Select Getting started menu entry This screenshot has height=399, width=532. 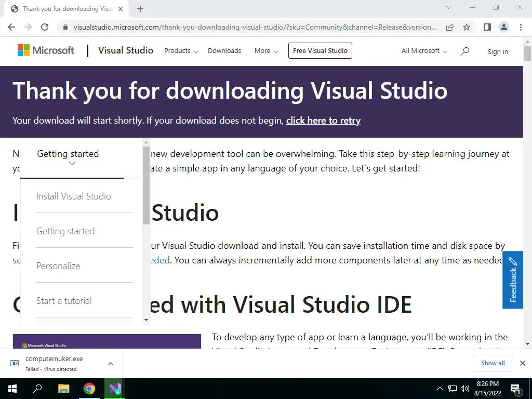[65, 231]
